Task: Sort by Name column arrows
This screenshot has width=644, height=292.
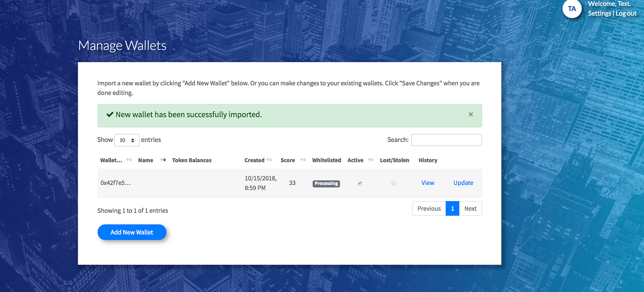Action: point(163,160)
